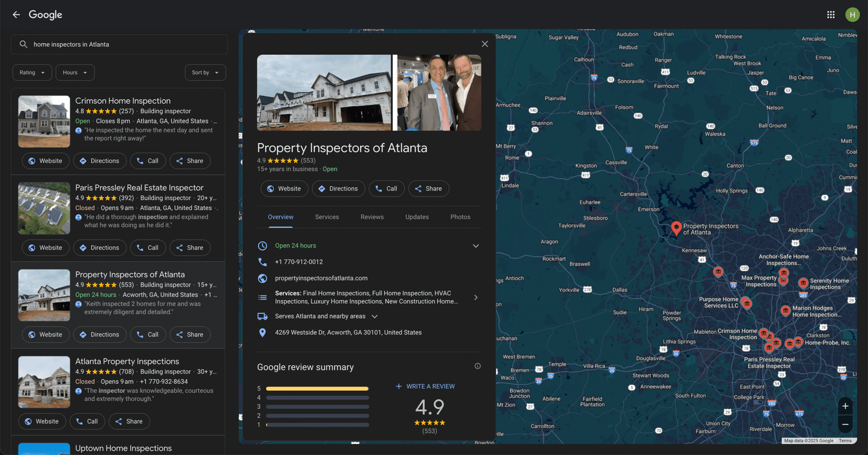Screen dimensions: 868x455
Task: Open Website for Crimson Home Inspection
Action: pos(46,161)
